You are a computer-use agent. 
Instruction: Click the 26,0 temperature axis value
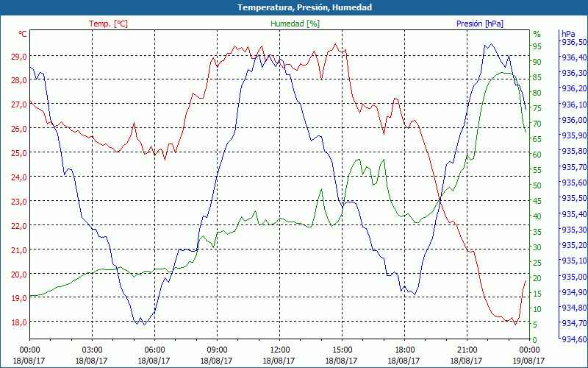[19, 128]
